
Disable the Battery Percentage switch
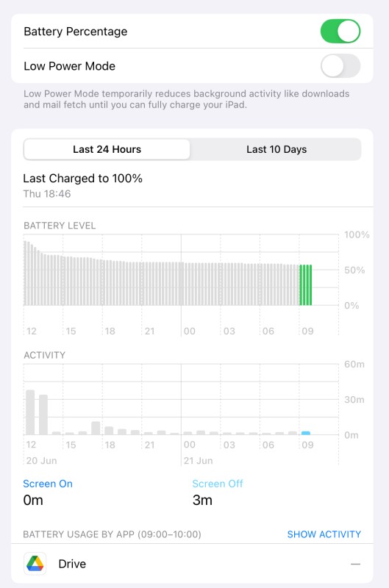[x=340, y=31]
